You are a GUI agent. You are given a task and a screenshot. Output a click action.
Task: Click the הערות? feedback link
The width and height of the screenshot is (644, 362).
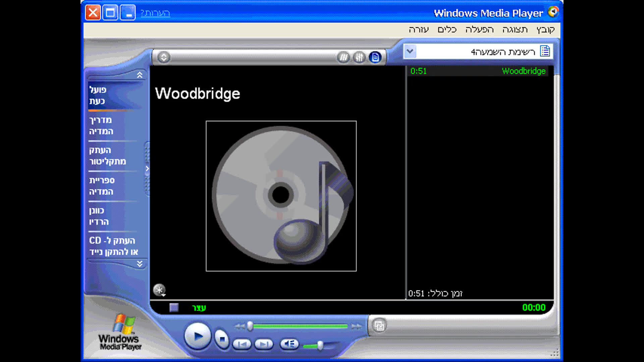155,13
